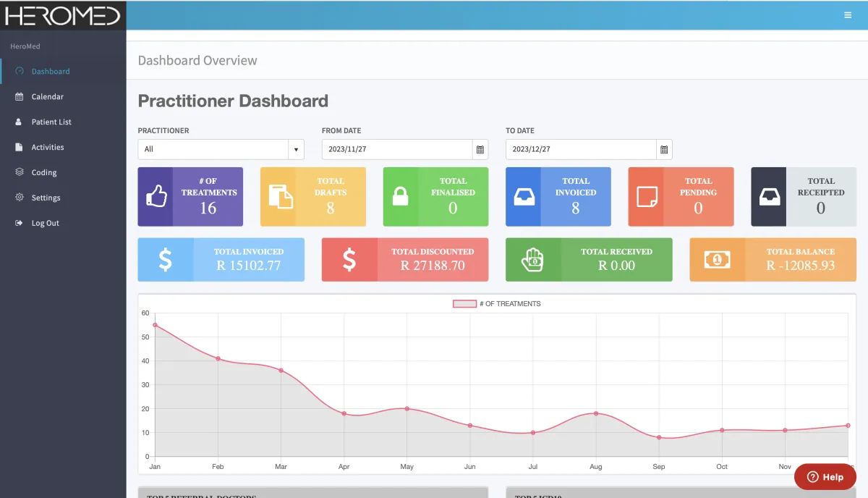Click the Feb data point on chart
868x498 pixels.
point(218,358)
